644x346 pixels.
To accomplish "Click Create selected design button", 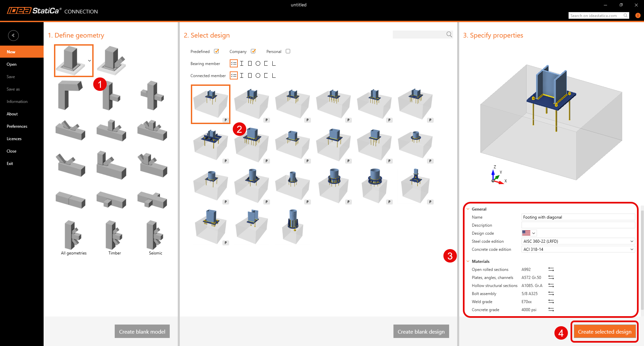I will pyautogui.click(x=605, y=331).
